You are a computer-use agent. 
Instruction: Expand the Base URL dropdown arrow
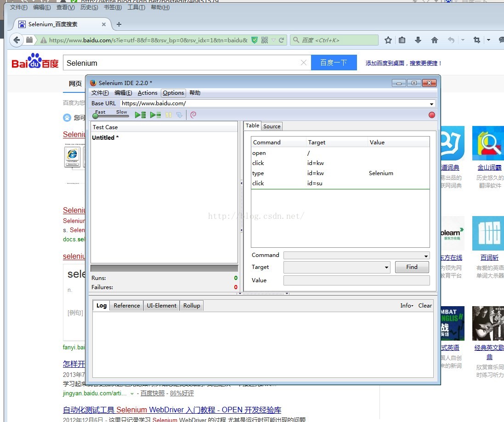coord(431,104)
